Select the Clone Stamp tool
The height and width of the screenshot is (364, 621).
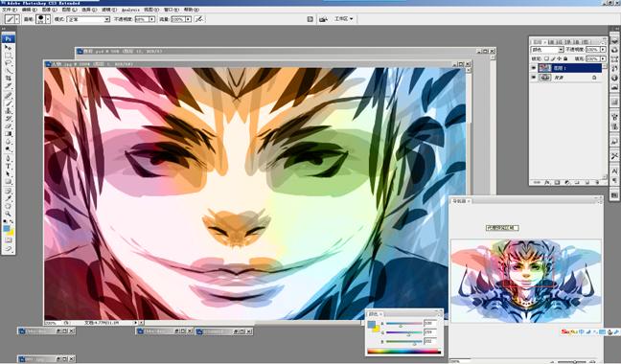tap(8, 111)
